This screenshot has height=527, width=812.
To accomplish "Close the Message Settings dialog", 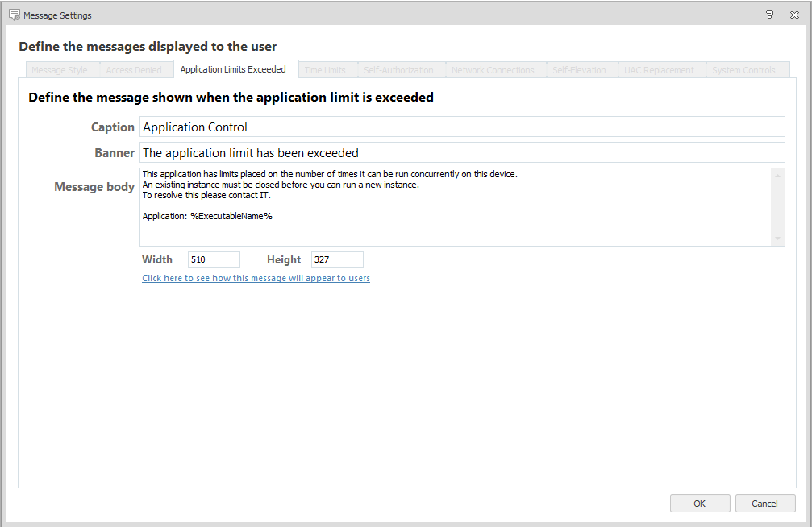I will click(x=794, y=15).
